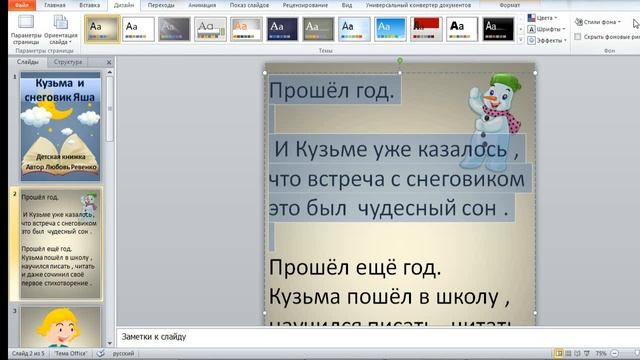This screenshot has width=640, height=360.
Task: Select the Структура pane tab
Action: click(x=68, y=62)
